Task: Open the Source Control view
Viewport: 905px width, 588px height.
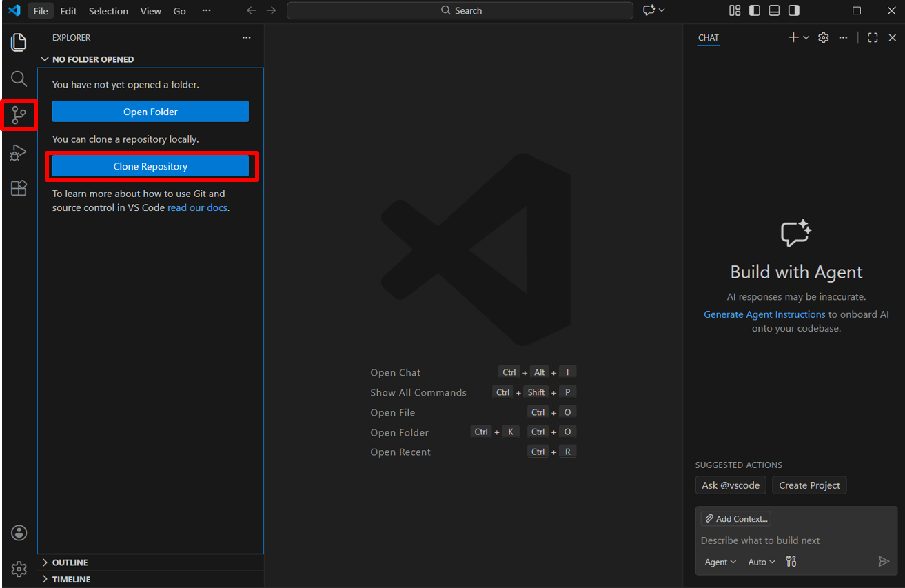Action: point(19,115)
